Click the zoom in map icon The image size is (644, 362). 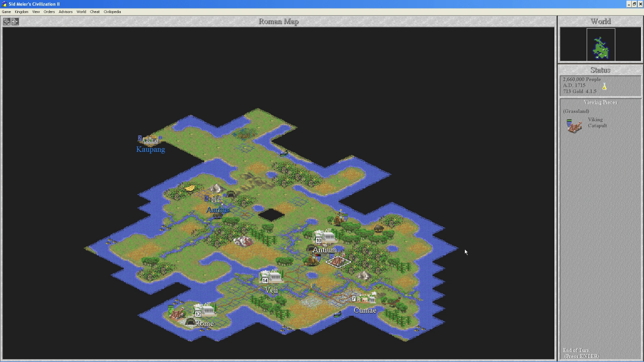(15, 22)
